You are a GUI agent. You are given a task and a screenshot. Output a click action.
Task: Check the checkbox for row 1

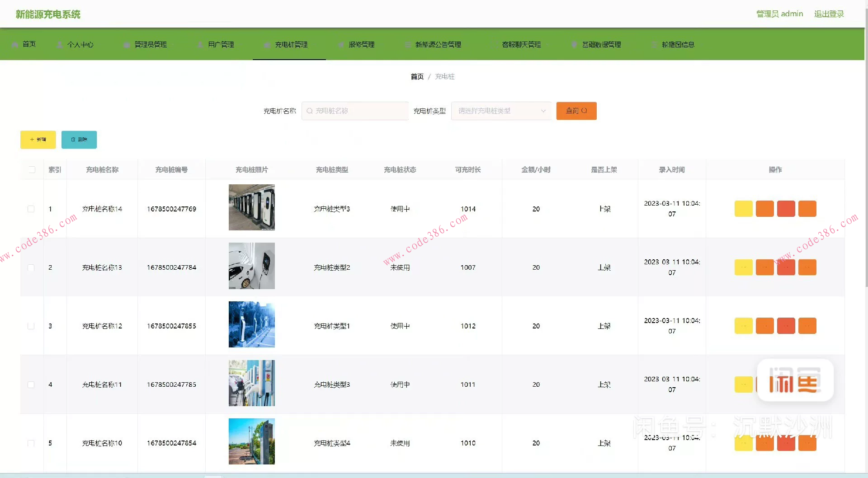(x=31, y=209)
